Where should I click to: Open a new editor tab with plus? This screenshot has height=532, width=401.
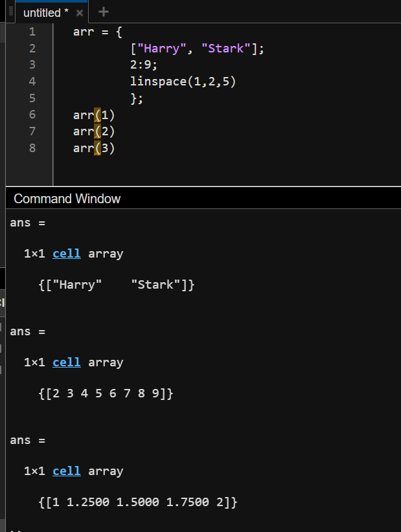click(x=103, y=12)
